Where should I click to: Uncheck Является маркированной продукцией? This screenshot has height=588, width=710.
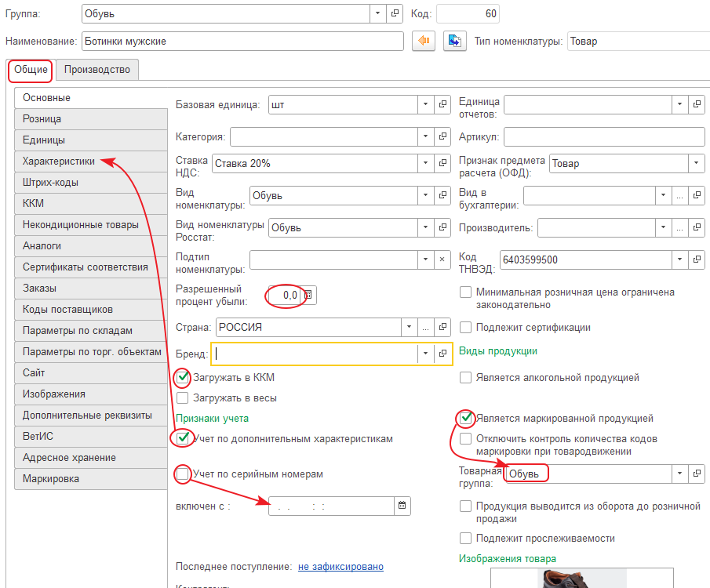466,418
